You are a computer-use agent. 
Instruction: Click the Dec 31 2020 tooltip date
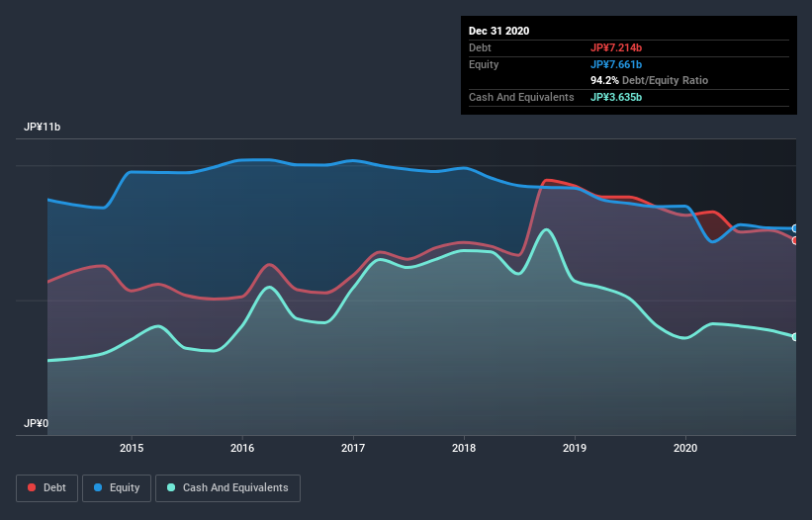[x=498, y=31]
